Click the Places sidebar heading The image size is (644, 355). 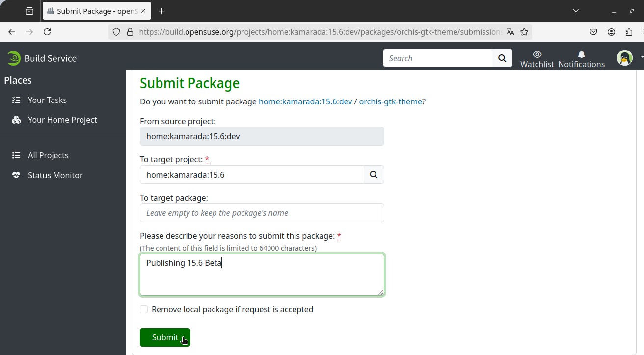(x=18, y=80)
